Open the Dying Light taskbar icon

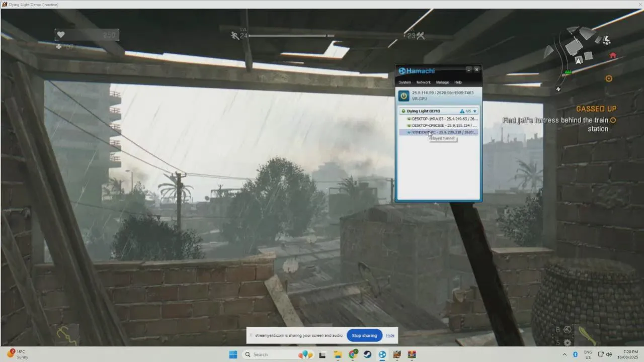pyautogui.click(x=397, y=354)
